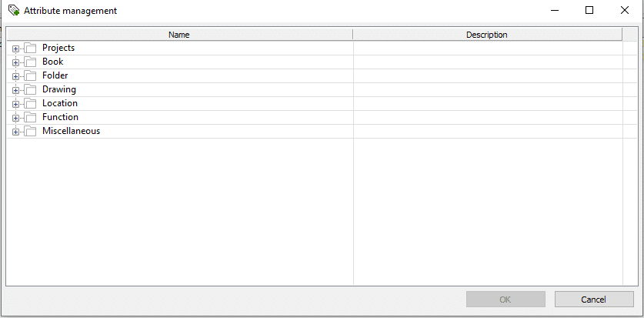Expand the Location tree node
Screen dimensions: 644x318
click(x=16, y=104)
